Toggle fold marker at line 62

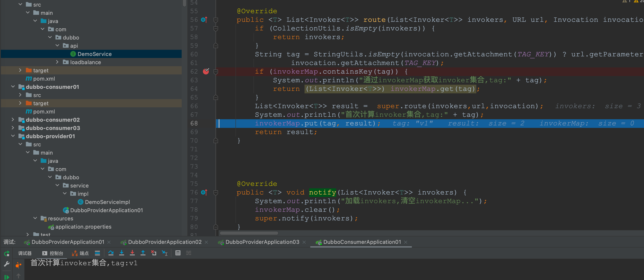click(216, 72)
